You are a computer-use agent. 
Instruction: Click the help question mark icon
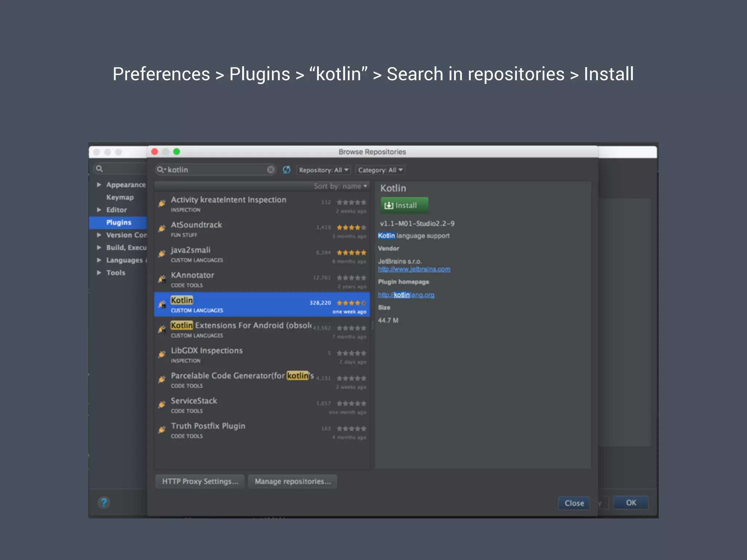pos(104,503)
